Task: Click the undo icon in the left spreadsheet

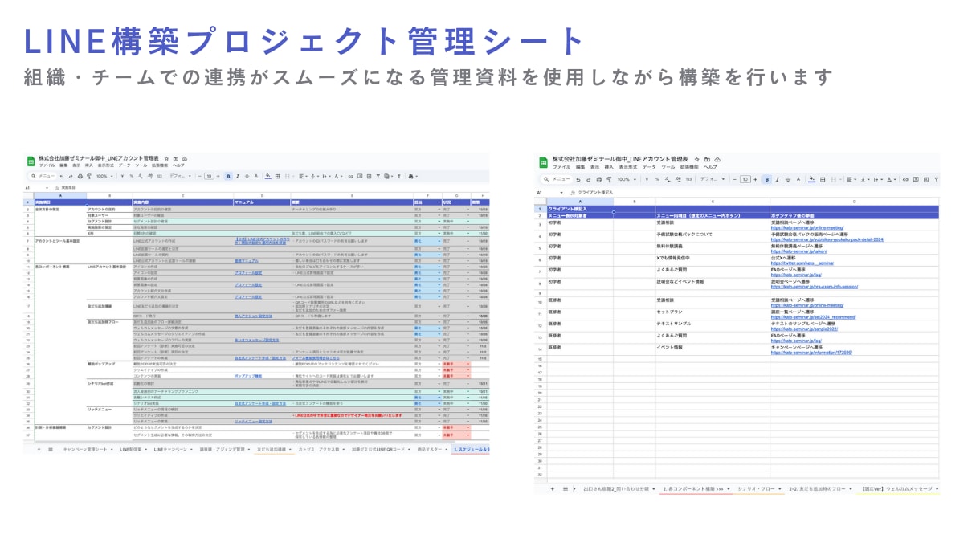Action: click(62, 176)
